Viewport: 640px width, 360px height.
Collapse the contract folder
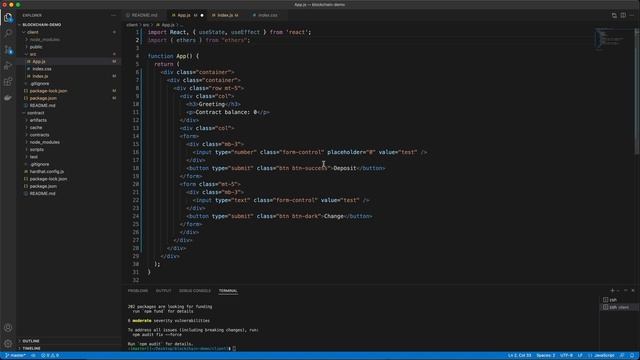click(x=69, y=113)
